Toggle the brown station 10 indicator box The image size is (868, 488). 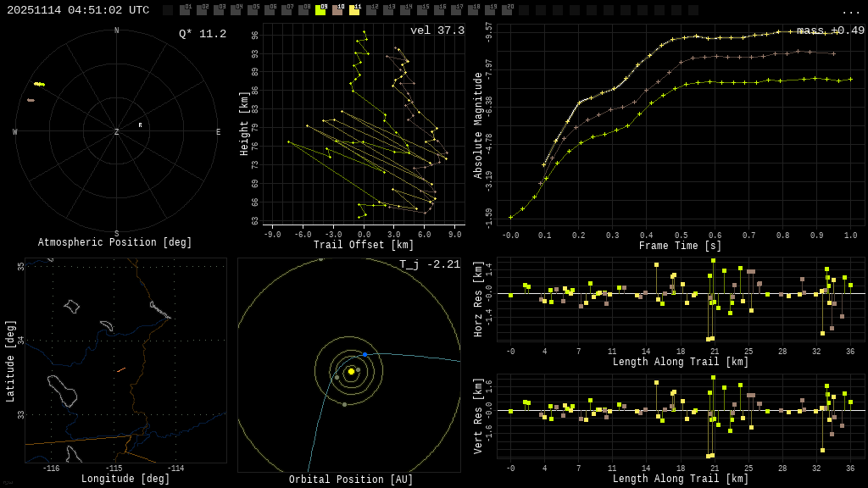click(x=337, y=10)
